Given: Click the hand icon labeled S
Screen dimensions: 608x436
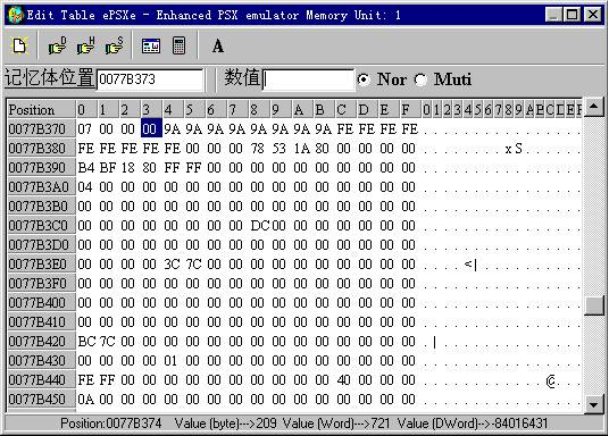Looking at the screenshot, I should 114,46.
